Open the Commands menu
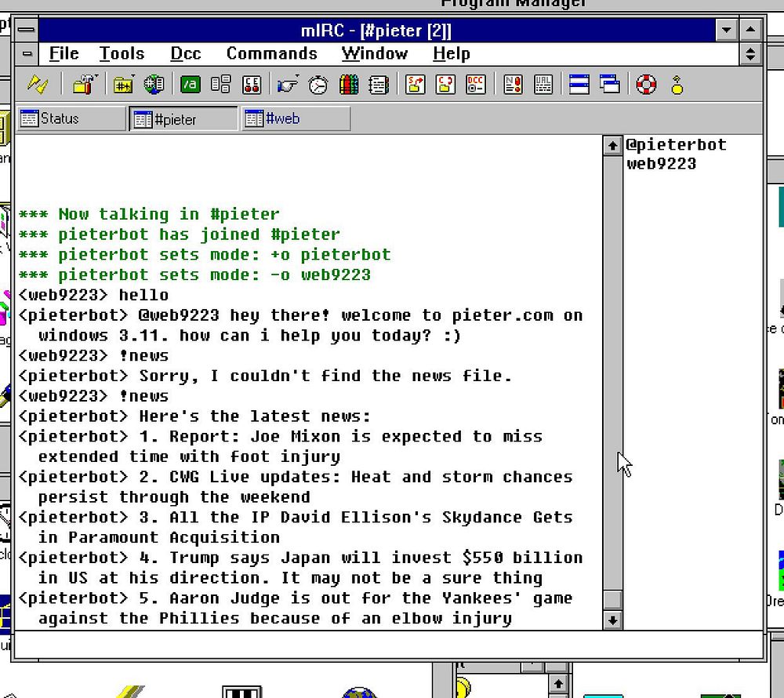Viewport: 784px width, 698px height. pos(271,53)
